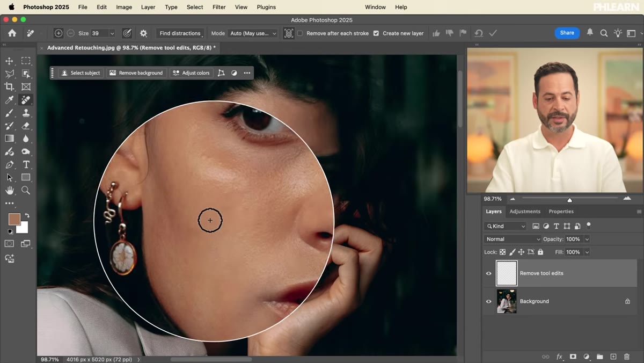
Task: Hide the Background layer
Action: pos(488,301)
